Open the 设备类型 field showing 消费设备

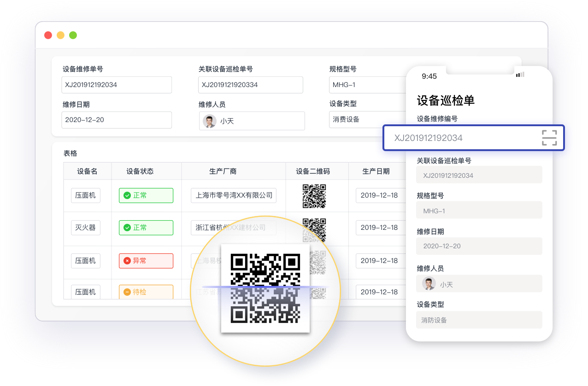click(x=368, y=119)
